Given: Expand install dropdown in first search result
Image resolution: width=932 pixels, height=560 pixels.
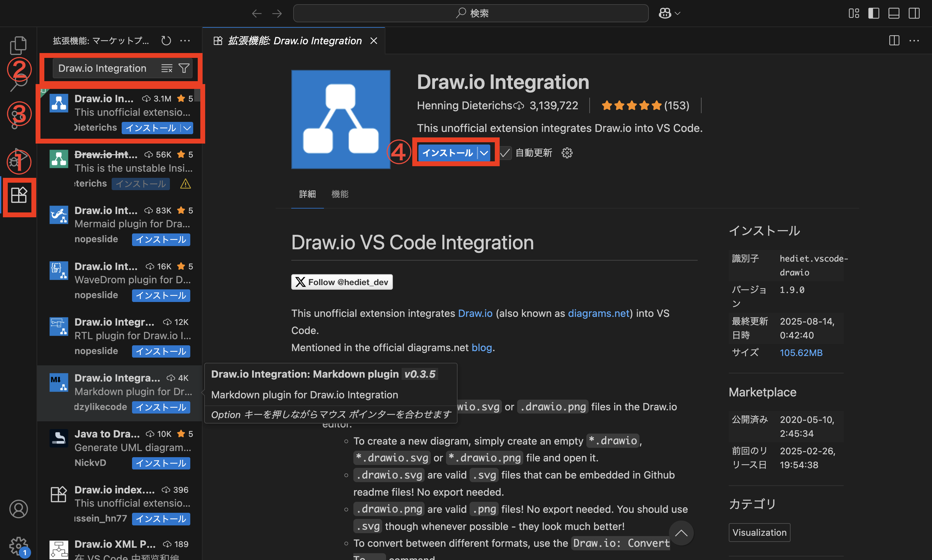Looking at the screenshot, I should pyautogui.click(x=187, y=128).
